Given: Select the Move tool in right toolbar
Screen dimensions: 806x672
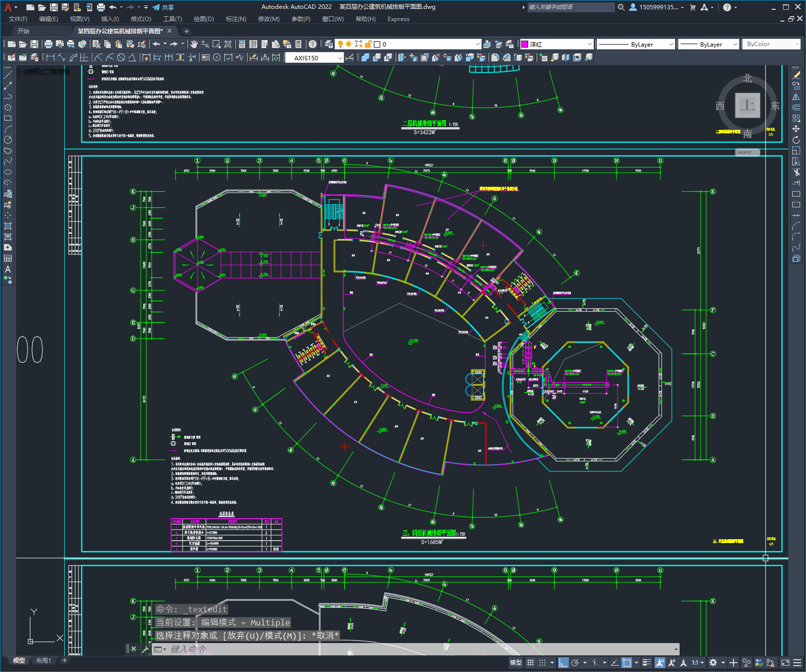Looking at the screenshot, I should [x=796, y=129].
